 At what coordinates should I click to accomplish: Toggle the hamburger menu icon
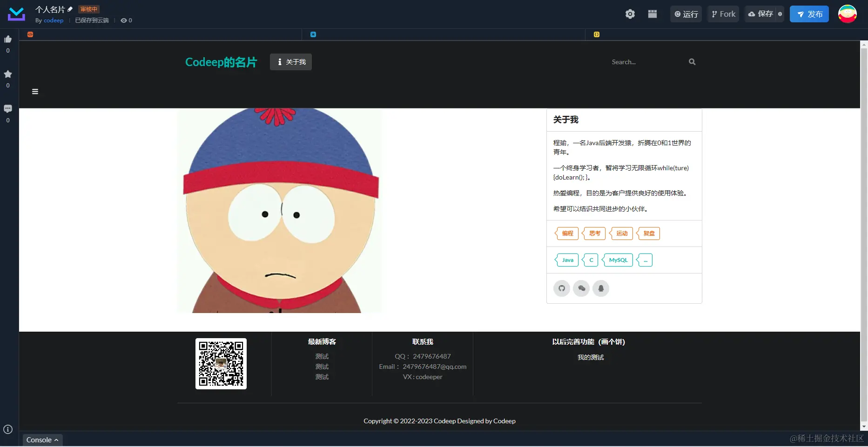35,92
